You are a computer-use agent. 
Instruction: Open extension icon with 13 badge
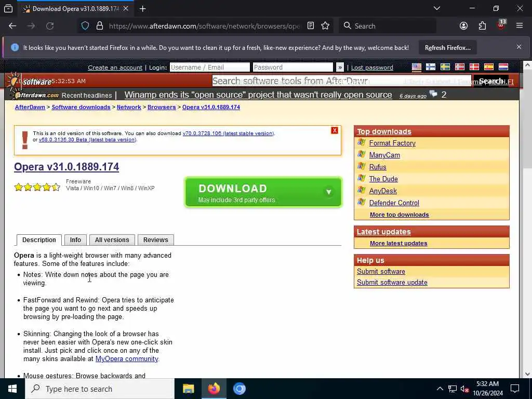tap(501, 25)
